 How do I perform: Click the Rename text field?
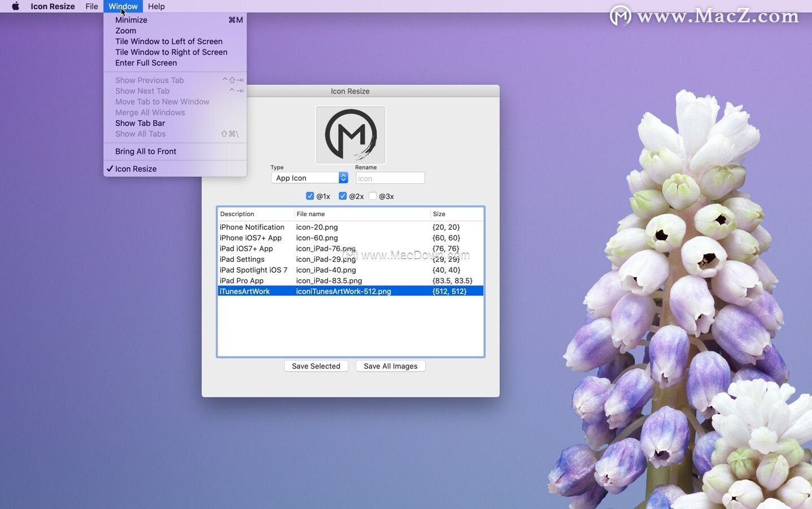pos(390,178)
